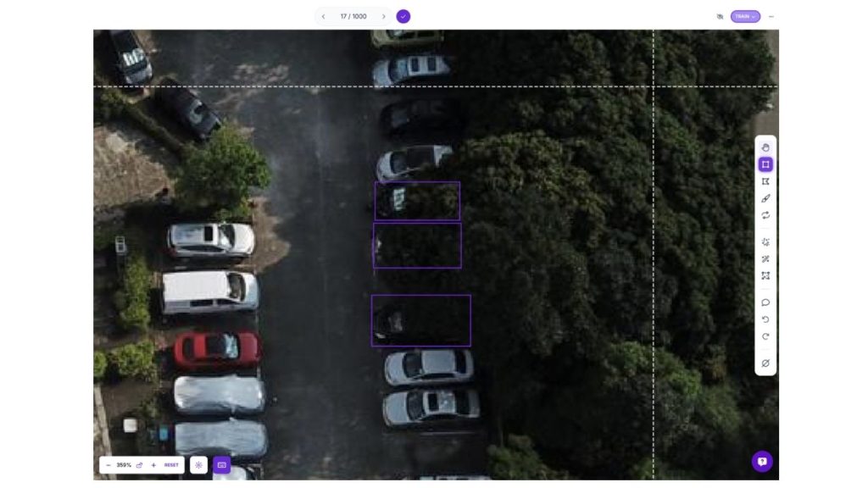Select the polygon annotation tool
The width and height of the screenshot is (868, 488).
click(x=765, y=181)
